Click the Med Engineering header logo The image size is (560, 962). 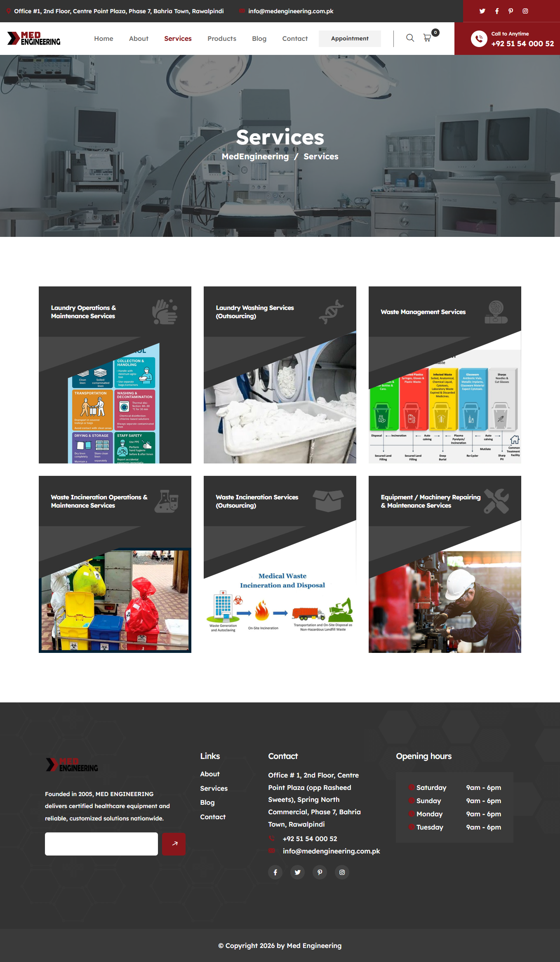tap(34, 38)
